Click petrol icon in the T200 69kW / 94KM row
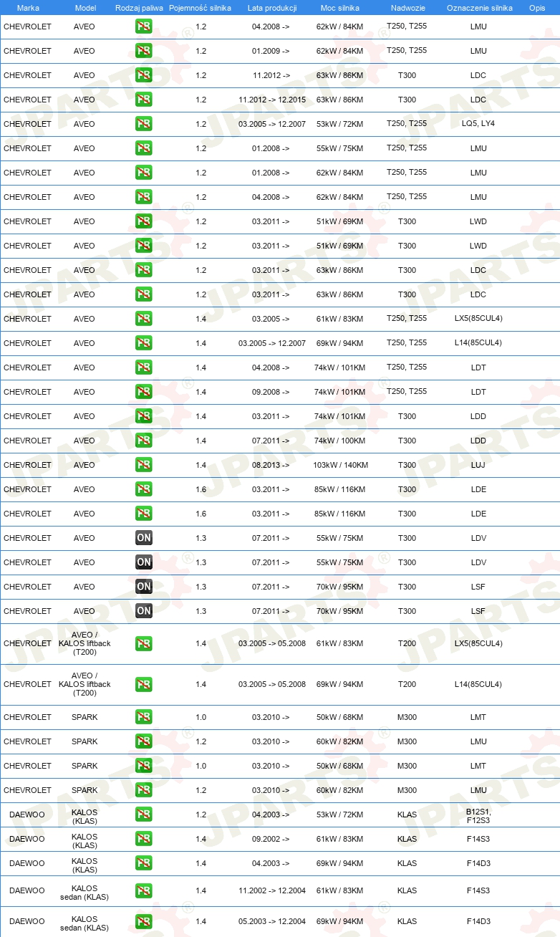 click(x=144, y=684)
